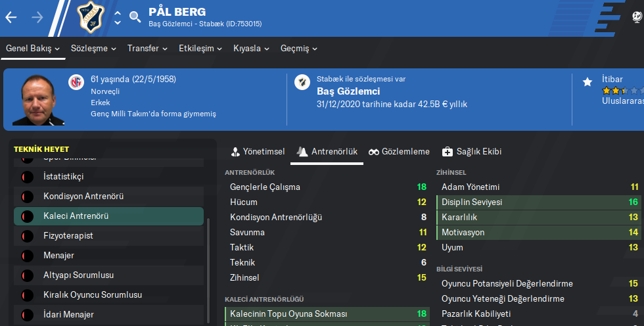Click the reputation star icon
Viewport: 644px width, 326px height.
point(587,82)
